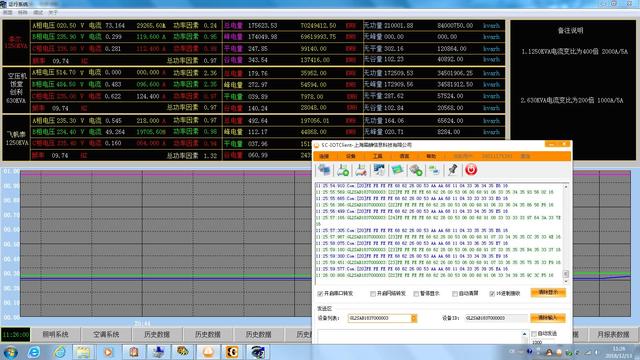Click the pushpin icon in the client toolbar
Image resolution: width=640 pixels, height=360 pixels.
[452, 170]
